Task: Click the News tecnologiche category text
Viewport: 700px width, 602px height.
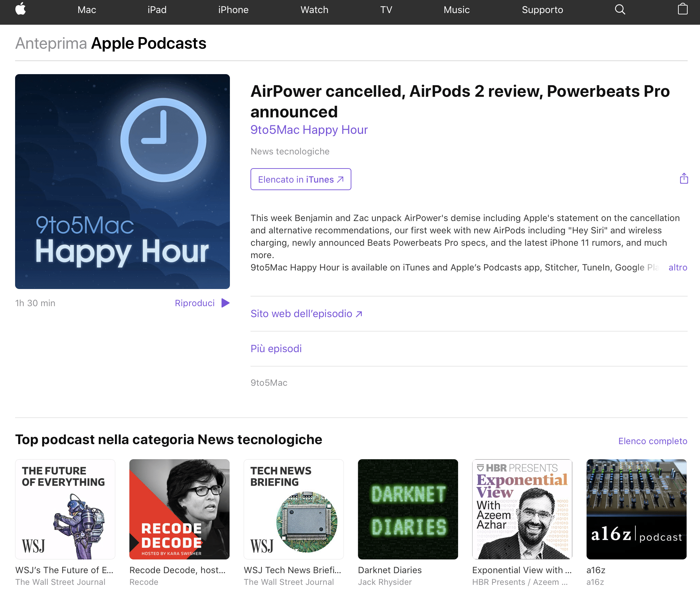Action: point(290,151)
